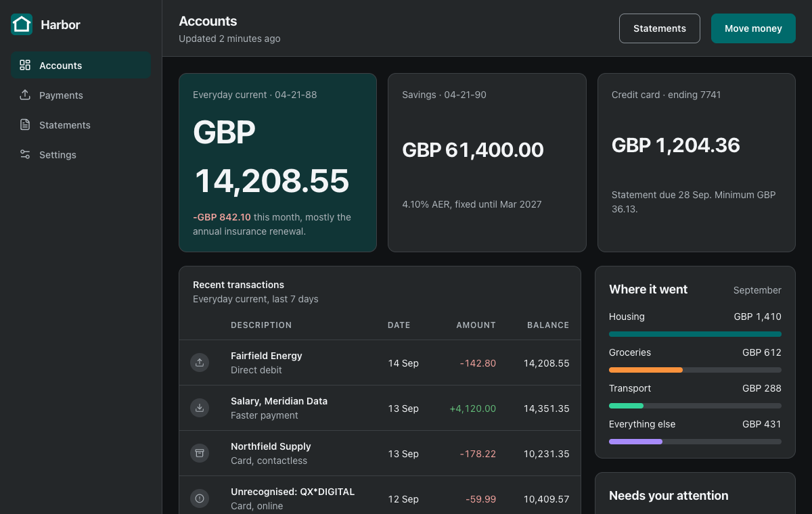Screen dimensions: 812x514
Task: Click the -142.80 amount
Action: pos(478,363)
